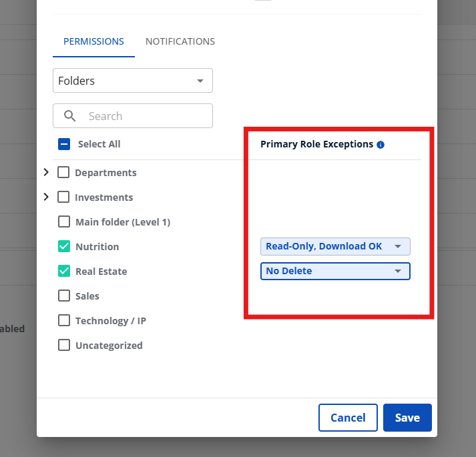Check the Departments folder checkbox
The image size is (476, 457).
pyautogui.click(x=63, y=173)
